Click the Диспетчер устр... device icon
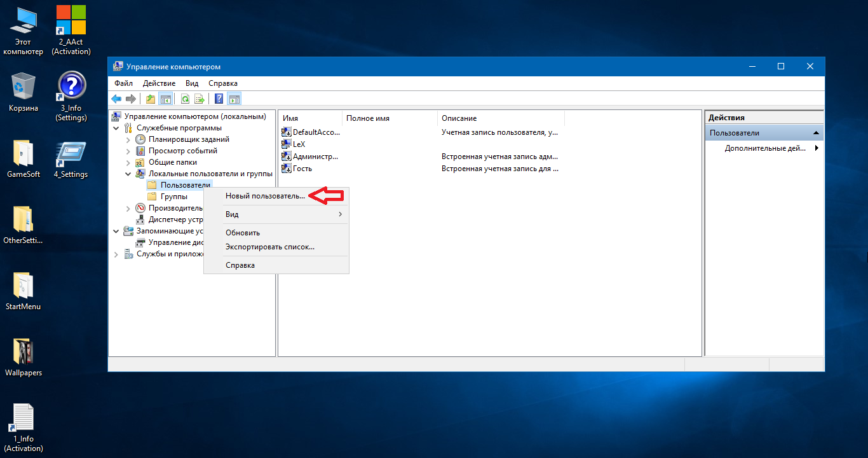The width and height of the screenshot is (868, 458). (140, 219)
